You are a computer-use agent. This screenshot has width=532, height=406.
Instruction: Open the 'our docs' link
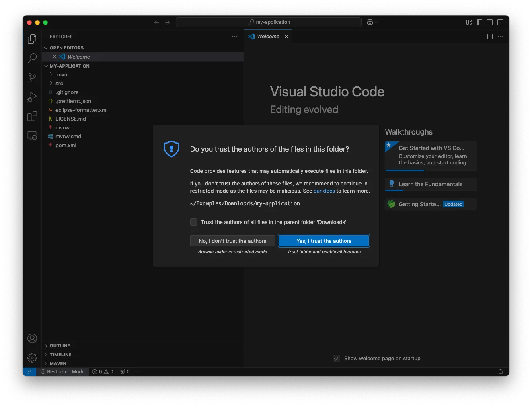coord(324,191)
